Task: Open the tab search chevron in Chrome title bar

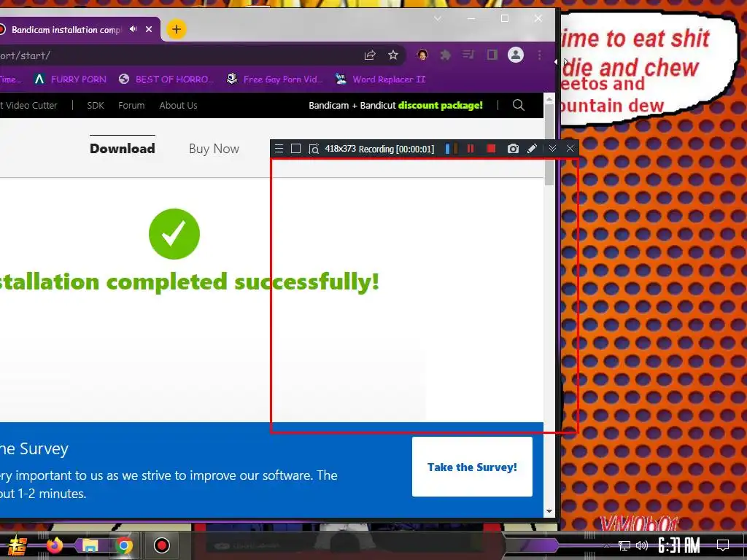Action: click(438, 18)
